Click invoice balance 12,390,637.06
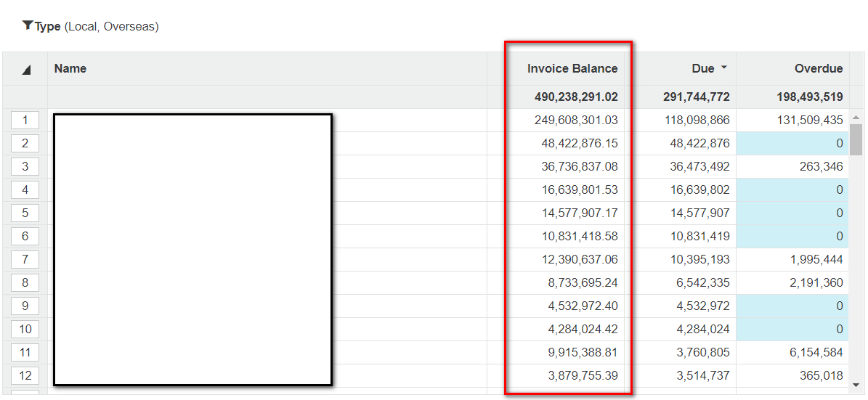 point(580,259)
